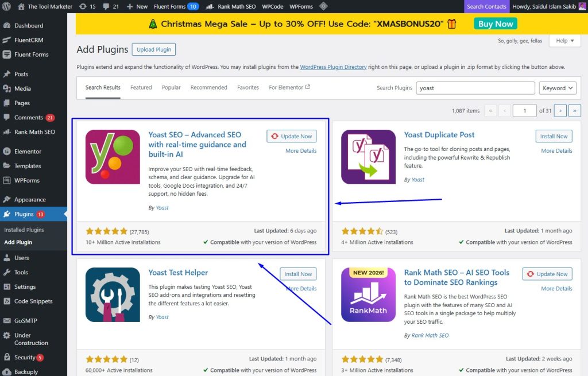Screen dimensions: 588x376
Task: Open WPCode admin bar menu
Action: coord(273,6)
